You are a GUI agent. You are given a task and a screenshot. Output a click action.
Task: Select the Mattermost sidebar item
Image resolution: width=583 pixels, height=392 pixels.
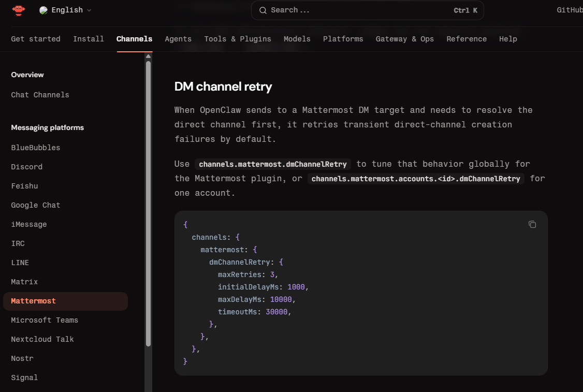65,301
